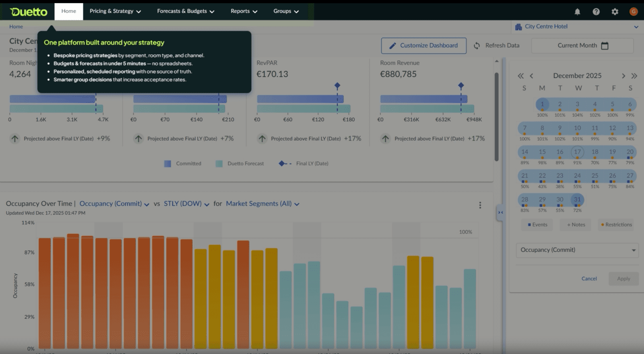Collapse the calendar side panel handle

pyautogui.click(x=500, y=212)
